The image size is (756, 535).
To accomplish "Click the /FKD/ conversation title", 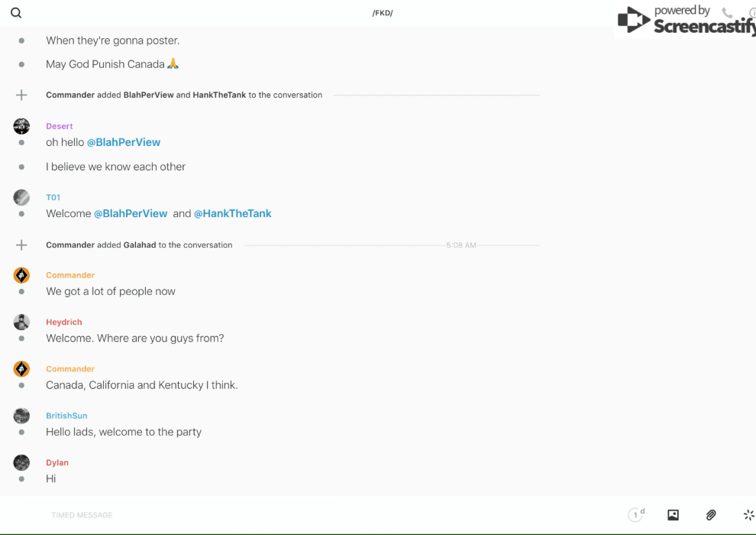I will pyautogui.click(x=383, y=13).
